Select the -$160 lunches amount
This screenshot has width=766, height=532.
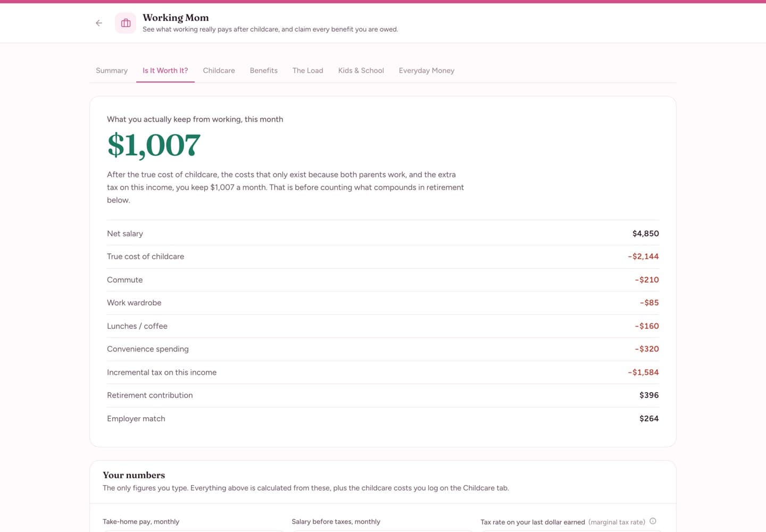pos(647,326)
